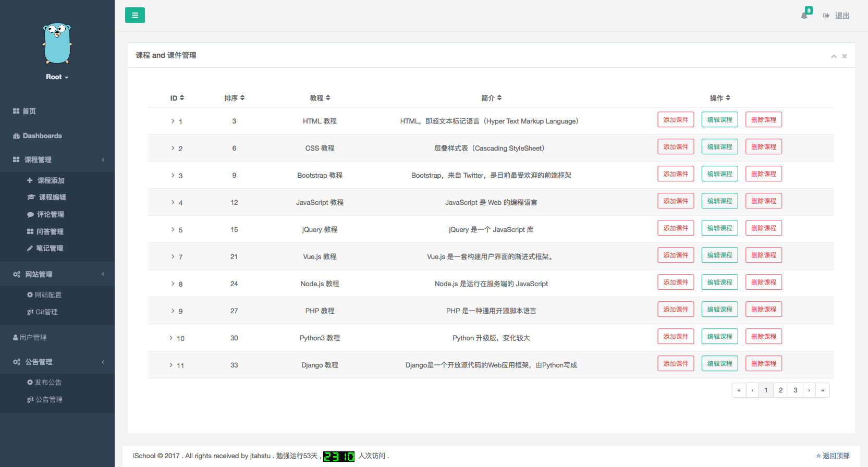Expand row ID 1 for HTML 教程

(x=173, y=121)
